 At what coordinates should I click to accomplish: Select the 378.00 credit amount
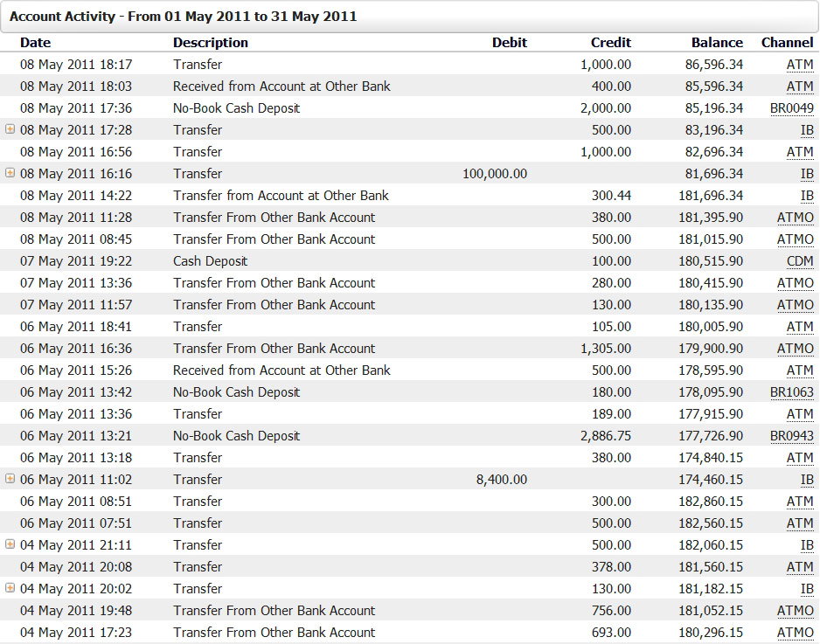[x=611, y=567]
